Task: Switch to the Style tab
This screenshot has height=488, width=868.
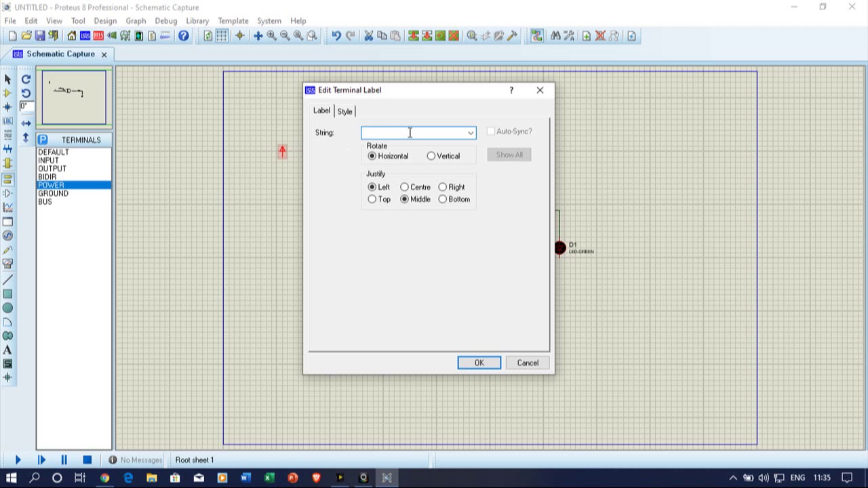Action: [x=344, y=111]
